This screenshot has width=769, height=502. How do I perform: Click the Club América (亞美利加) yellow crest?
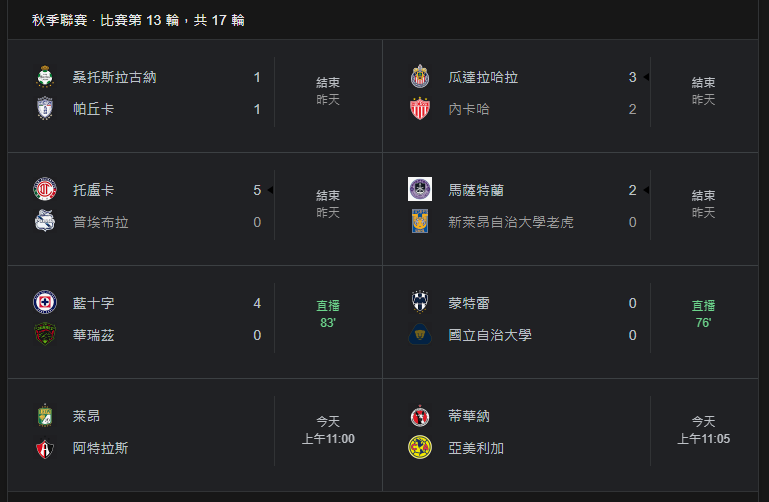click(420, 447)
